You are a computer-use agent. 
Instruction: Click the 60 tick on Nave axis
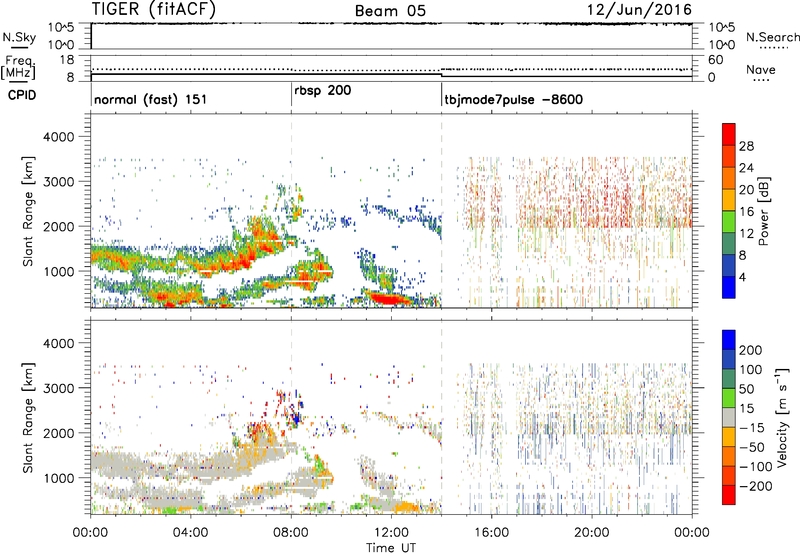pos(715,60)
